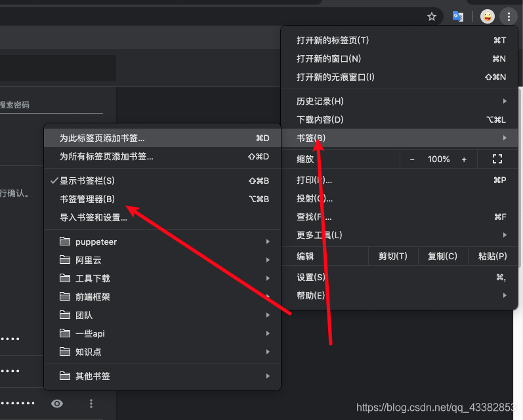
Task: Expand 团队 folder submenu arrow
Action: [268, 314]
